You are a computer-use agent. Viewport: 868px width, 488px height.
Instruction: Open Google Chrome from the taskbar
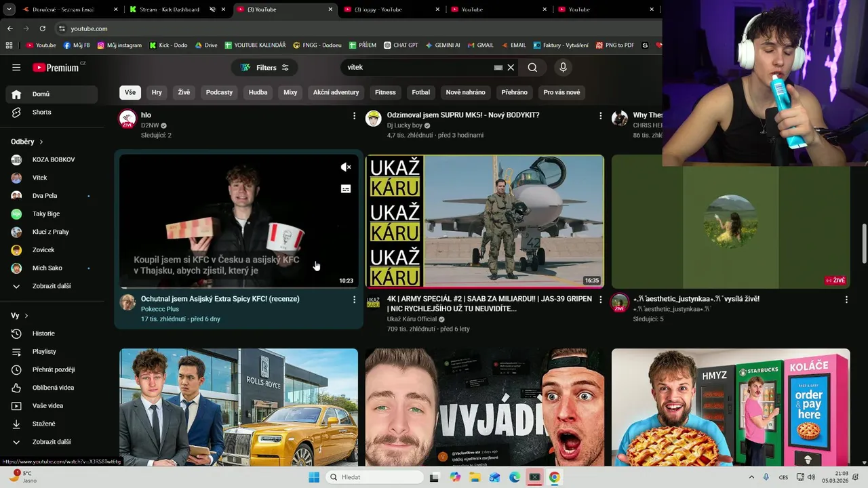point(555,477)
